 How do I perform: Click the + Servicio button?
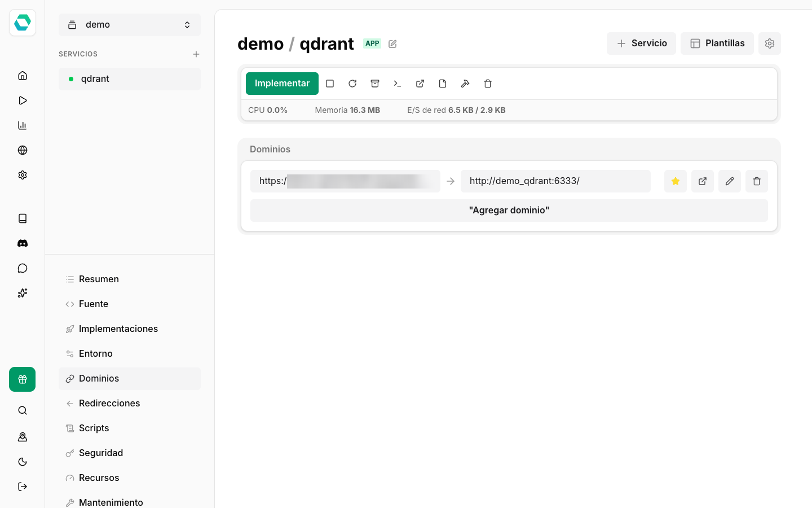tap(641, 43)
